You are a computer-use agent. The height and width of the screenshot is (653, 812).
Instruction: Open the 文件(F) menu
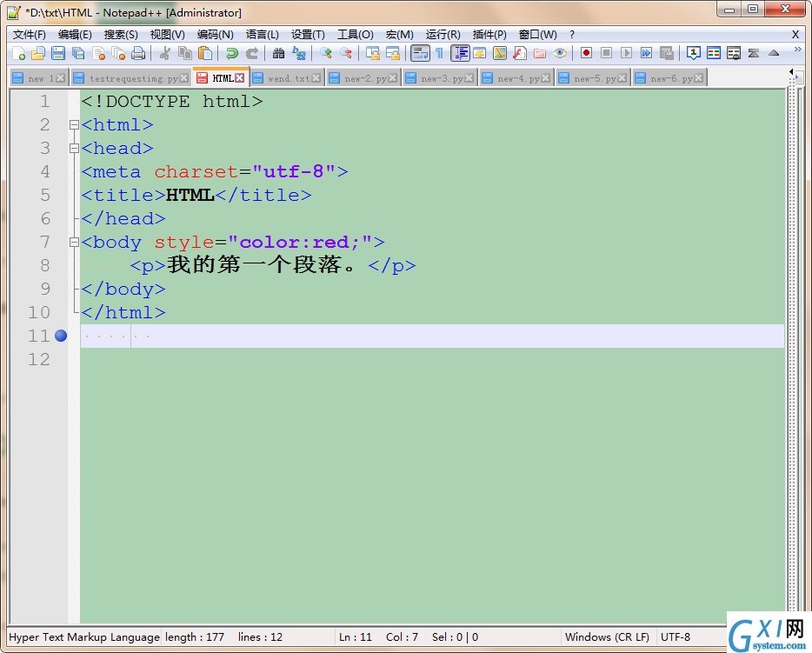click(x=30, y=35)
